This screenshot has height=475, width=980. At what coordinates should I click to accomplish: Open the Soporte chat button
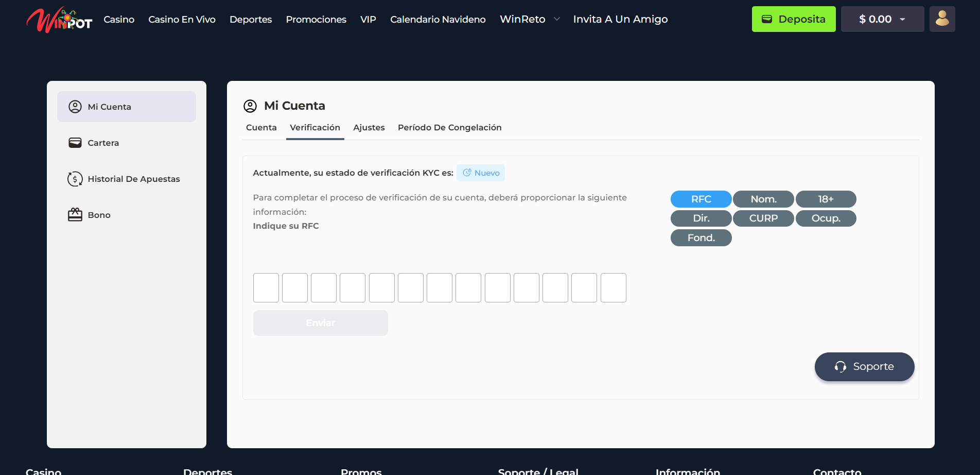865,367
